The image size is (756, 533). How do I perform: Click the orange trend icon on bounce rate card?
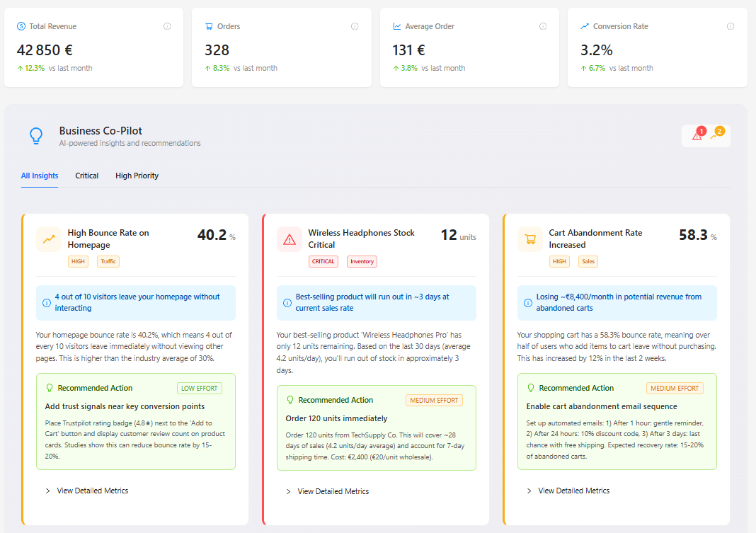coord(48,239)
